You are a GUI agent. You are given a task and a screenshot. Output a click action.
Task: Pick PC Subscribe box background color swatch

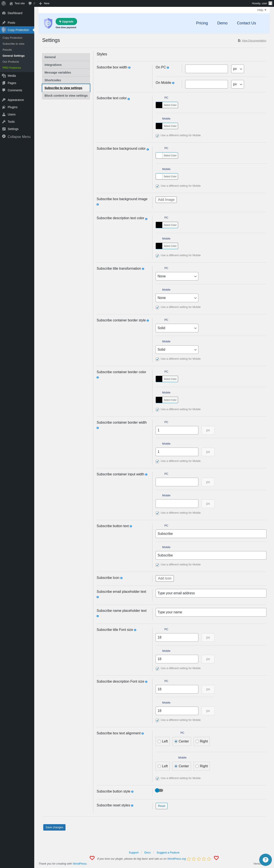coord(159,155)
